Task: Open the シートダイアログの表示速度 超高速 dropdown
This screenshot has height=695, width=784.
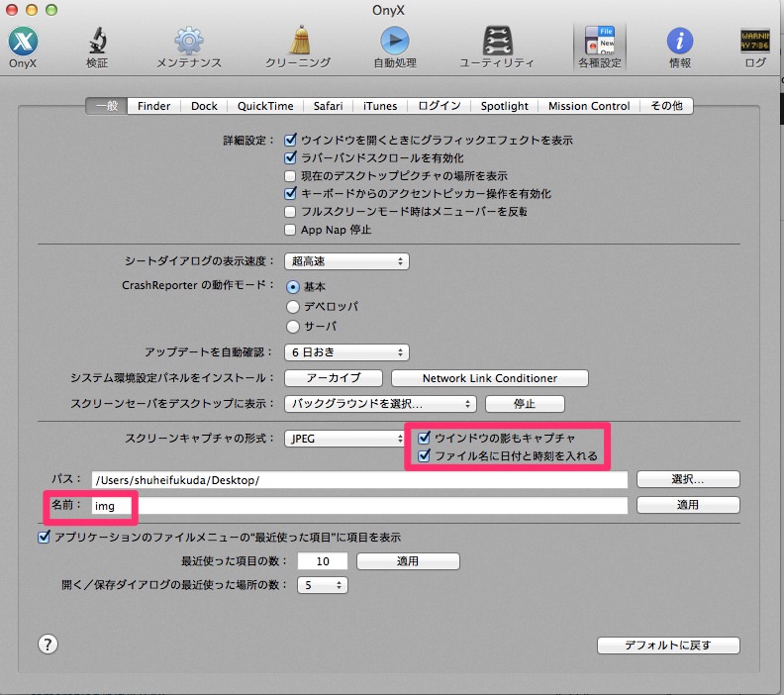Action: pyautogui.click(x=346, y=261)
